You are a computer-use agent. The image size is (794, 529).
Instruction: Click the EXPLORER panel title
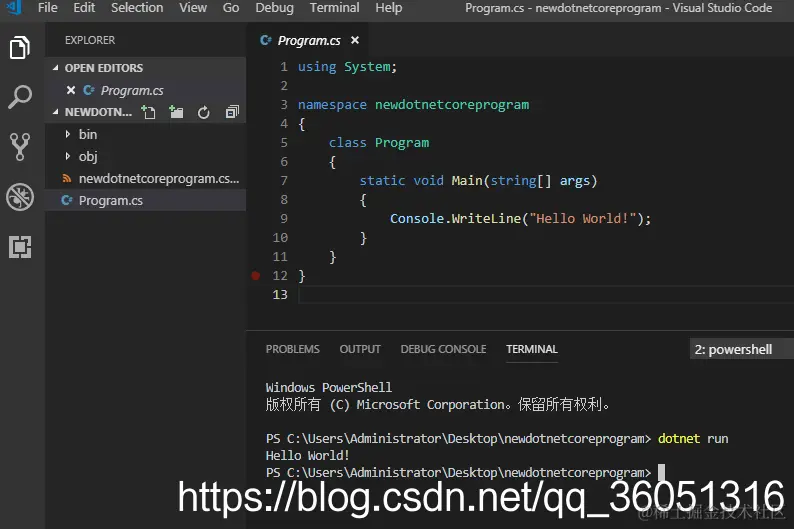pos(90,40)
